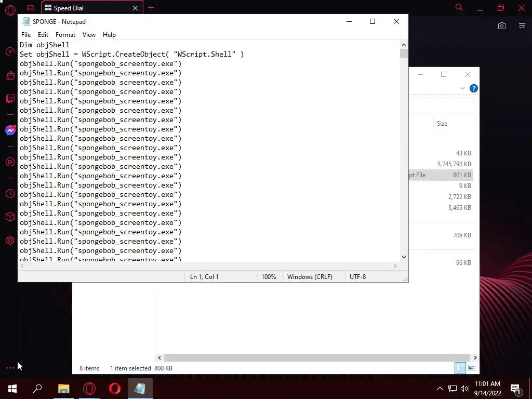Select the 9 KB file row
Screen dimensions: 532x399
coord(441,186)
